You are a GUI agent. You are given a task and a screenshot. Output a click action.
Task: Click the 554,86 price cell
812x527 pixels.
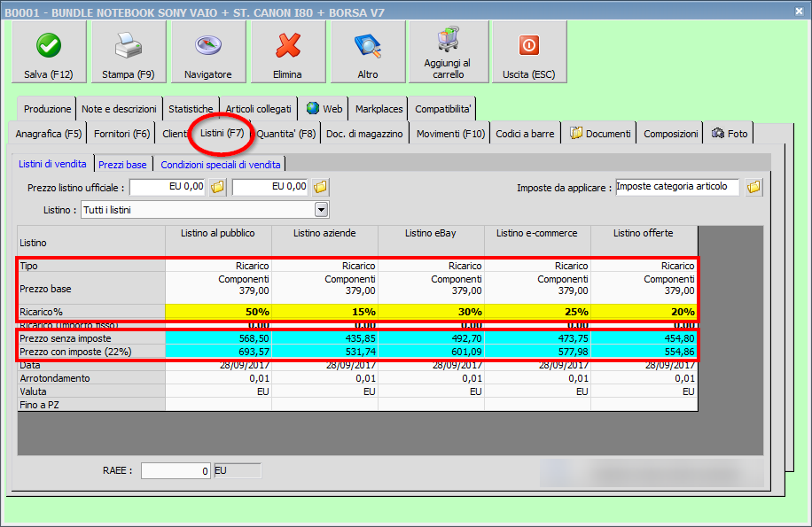[x=644, y=352]
